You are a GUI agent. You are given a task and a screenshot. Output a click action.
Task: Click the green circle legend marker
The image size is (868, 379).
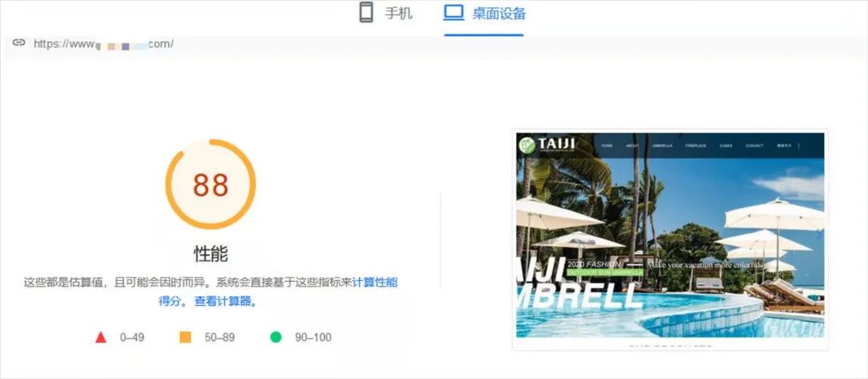tap(276, 337)
